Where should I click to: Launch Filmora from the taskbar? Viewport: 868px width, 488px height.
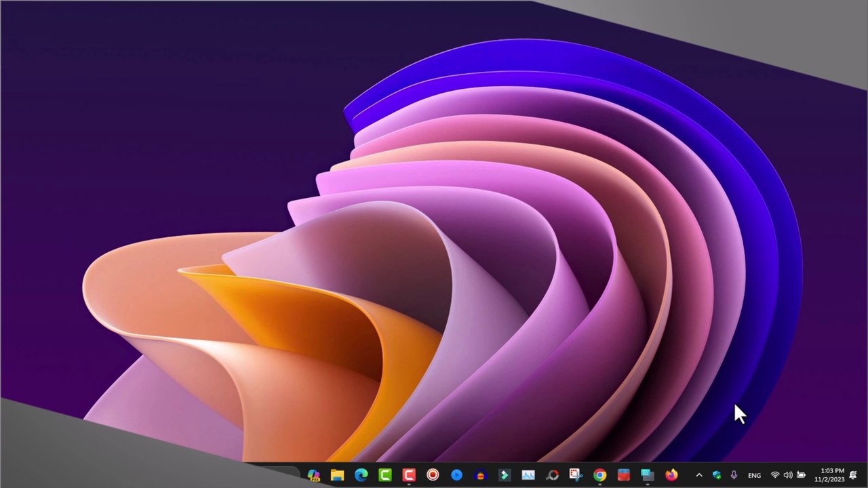[504, 475]
